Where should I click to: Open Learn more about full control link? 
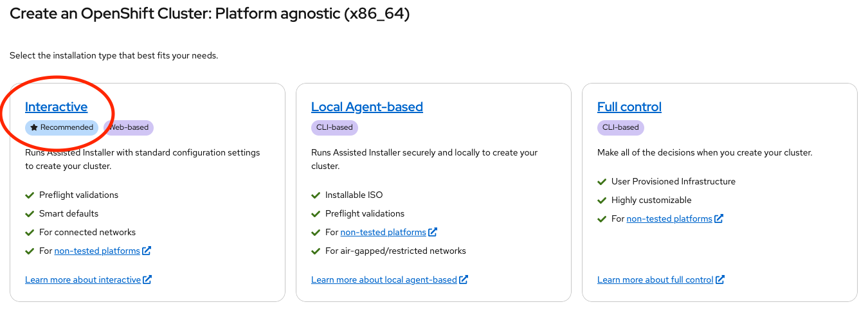tap(655, 280)
